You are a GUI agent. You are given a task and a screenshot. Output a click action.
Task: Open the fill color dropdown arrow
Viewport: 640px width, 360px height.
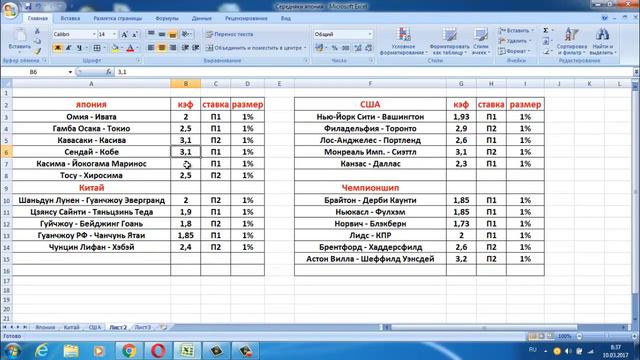[x=122, y=48]
